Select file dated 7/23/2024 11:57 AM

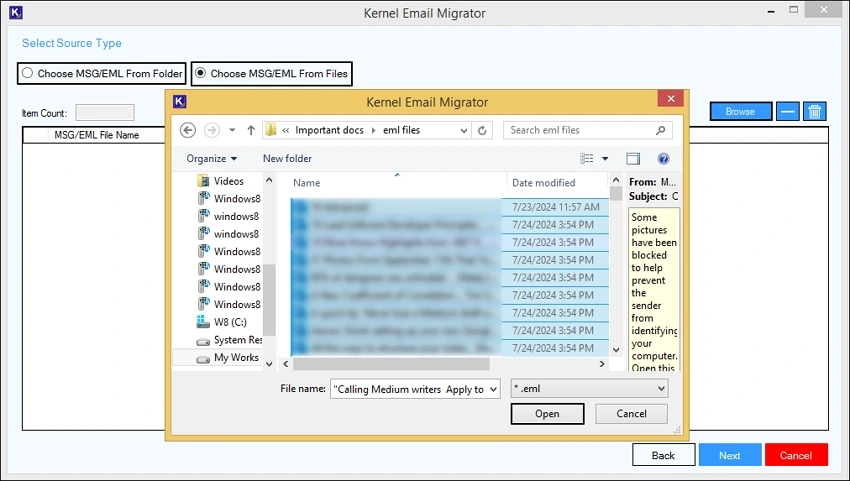[x=449, y=207]
